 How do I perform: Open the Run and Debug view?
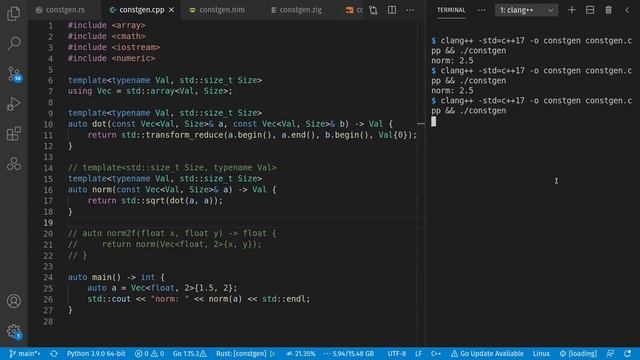[13, 104]
